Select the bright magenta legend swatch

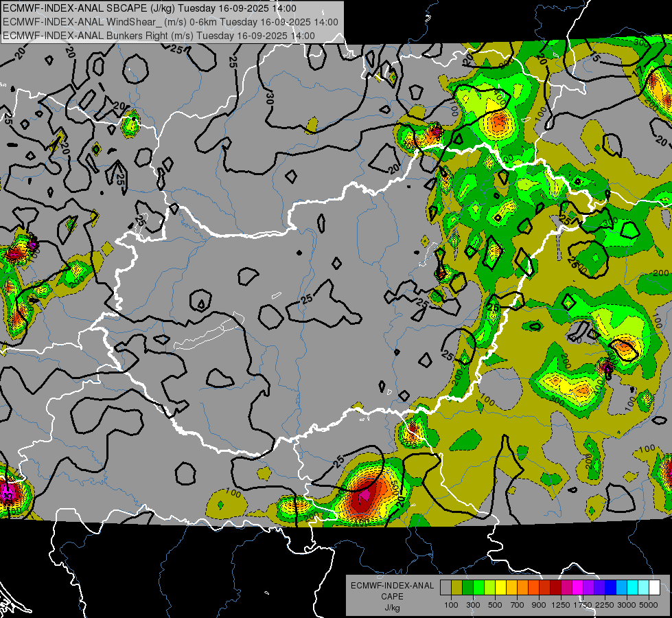(x=578, y=587)
